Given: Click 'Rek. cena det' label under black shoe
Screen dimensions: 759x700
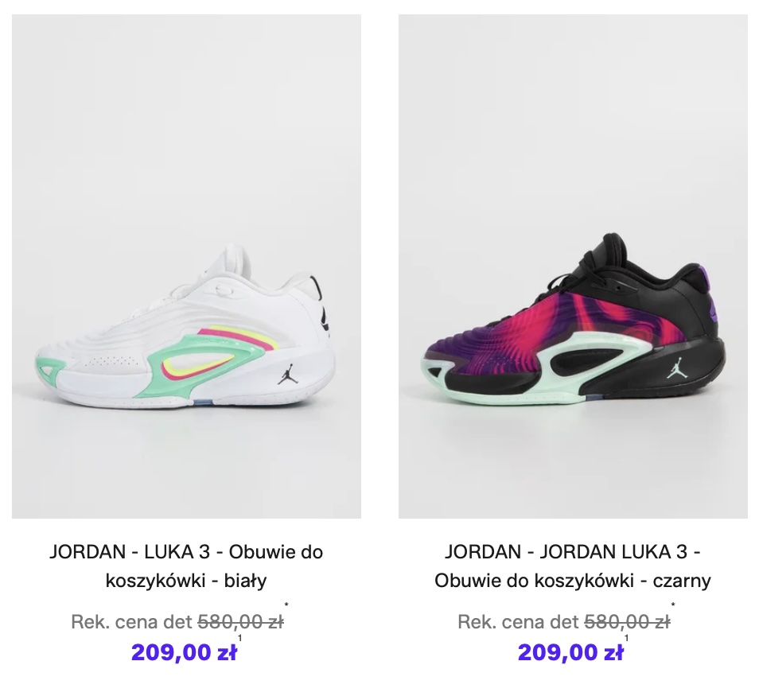Looking at the screenshot, I should (519, 621).
